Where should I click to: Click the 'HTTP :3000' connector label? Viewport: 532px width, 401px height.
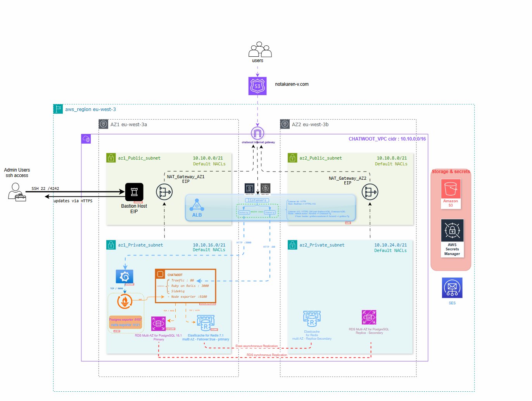coord(244,243)
